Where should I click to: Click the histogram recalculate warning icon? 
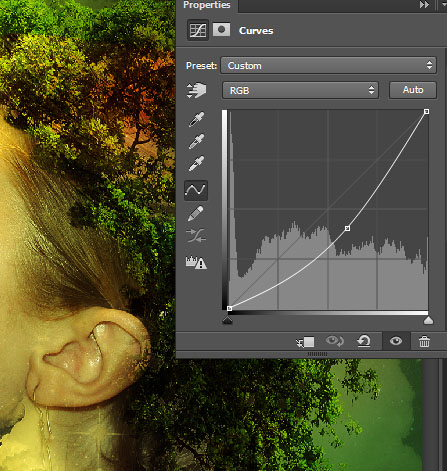[196, 262]
